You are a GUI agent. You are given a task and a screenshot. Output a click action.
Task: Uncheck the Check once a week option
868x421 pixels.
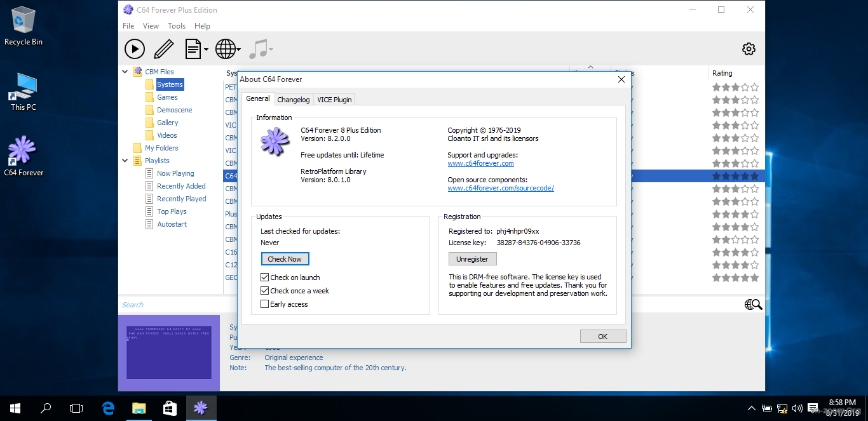tap(265, 291)
